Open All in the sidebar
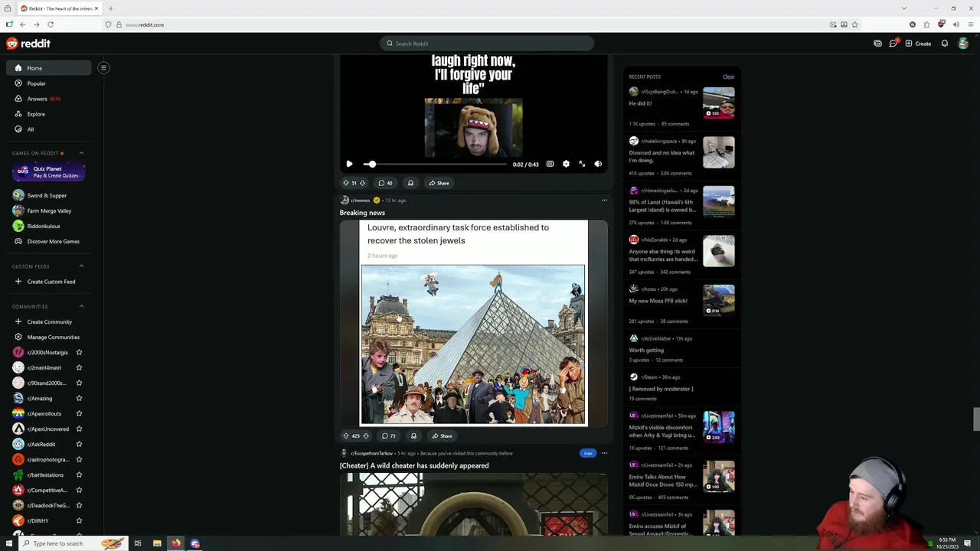 49,129
